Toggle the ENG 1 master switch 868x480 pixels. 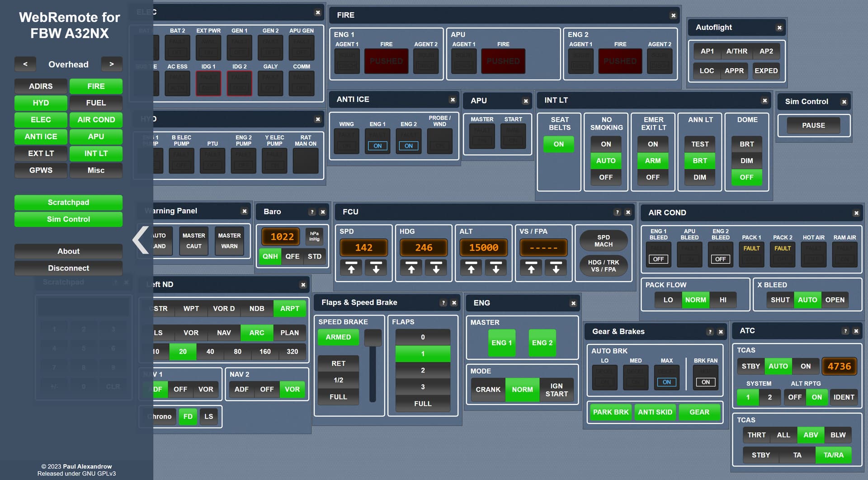501,343
